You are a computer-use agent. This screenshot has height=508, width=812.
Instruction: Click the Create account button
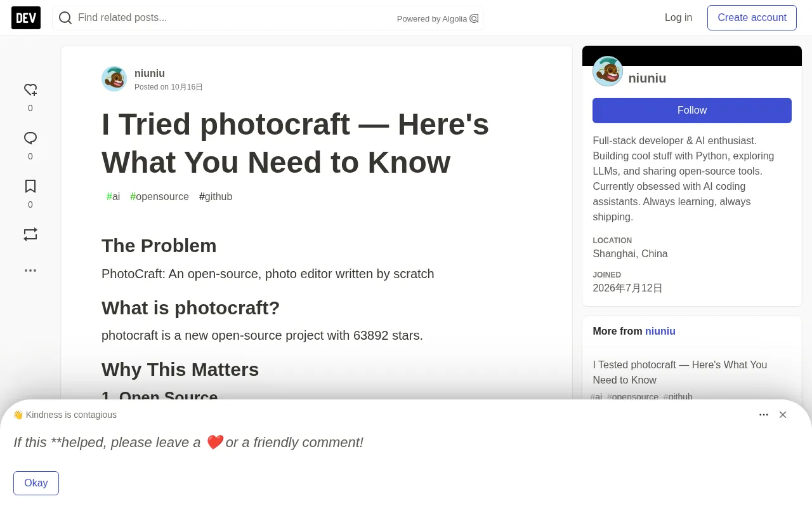pyautogui.click(x=752, y=18)
